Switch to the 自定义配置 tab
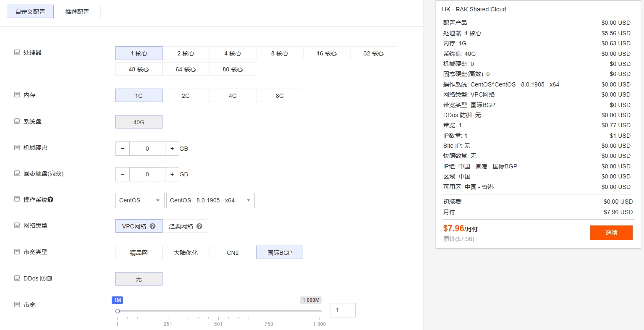This screenshot has height=330, width=644. pos(30,11)
